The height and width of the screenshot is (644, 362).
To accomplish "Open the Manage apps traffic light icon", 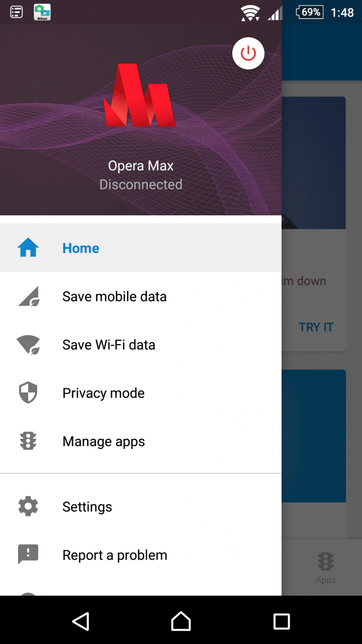I will pos(28,441).
